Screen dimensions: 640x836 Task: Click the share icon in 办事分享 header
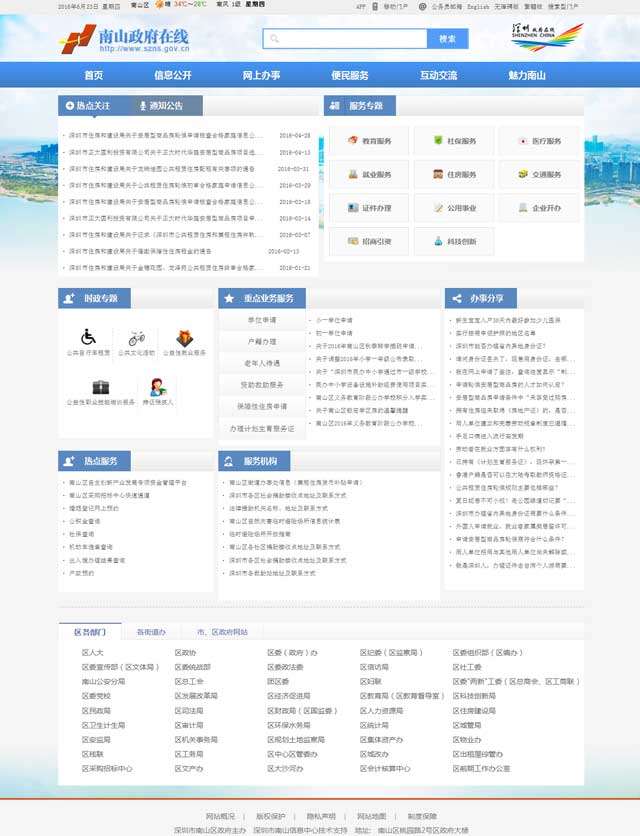coord(457,299)
